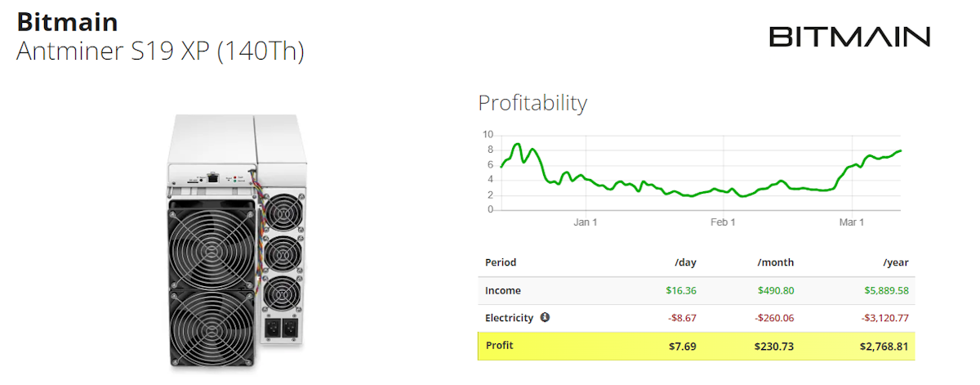Click the /month column header
Image resolution: width=980 pixels, height=385 pixels.
[x=775, y=262]
